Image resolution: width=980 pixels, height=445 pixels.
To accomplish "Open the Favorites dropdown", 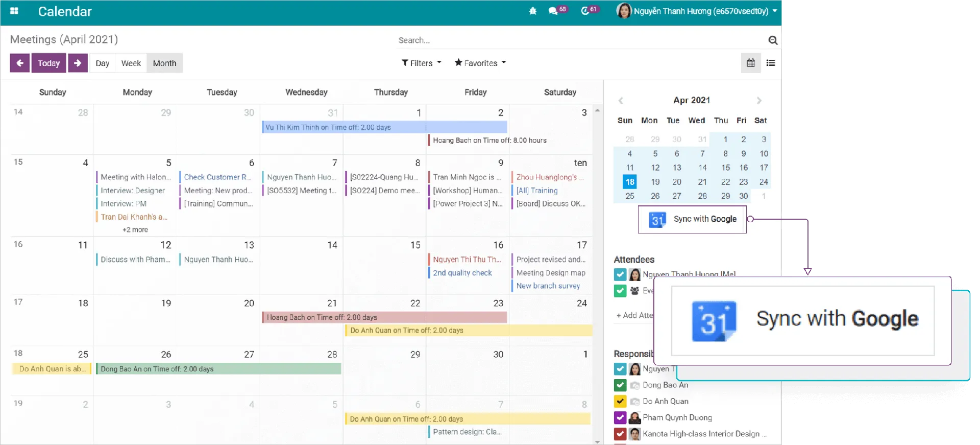I will point(480,63).
